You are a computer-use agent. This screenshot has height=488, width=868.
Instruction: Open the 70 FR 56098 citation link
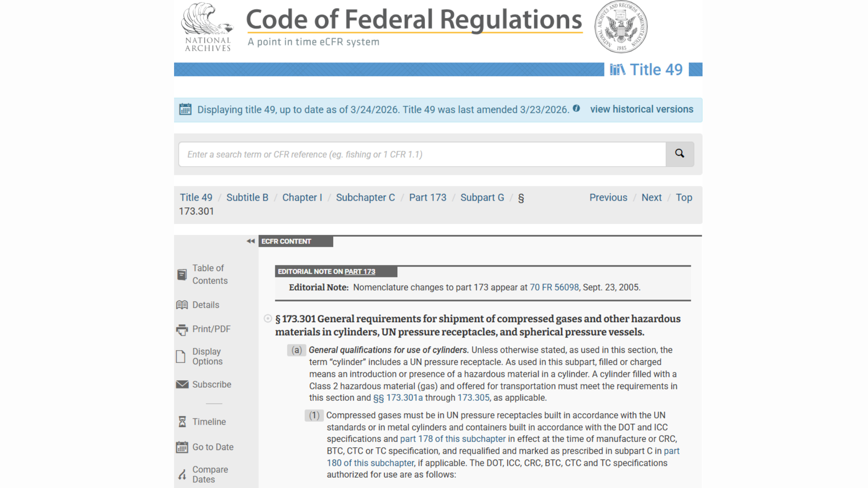554,287
